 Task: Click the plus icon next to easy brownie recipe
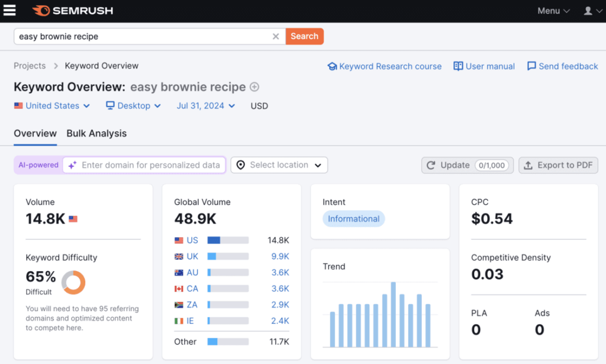click(254, 86)
